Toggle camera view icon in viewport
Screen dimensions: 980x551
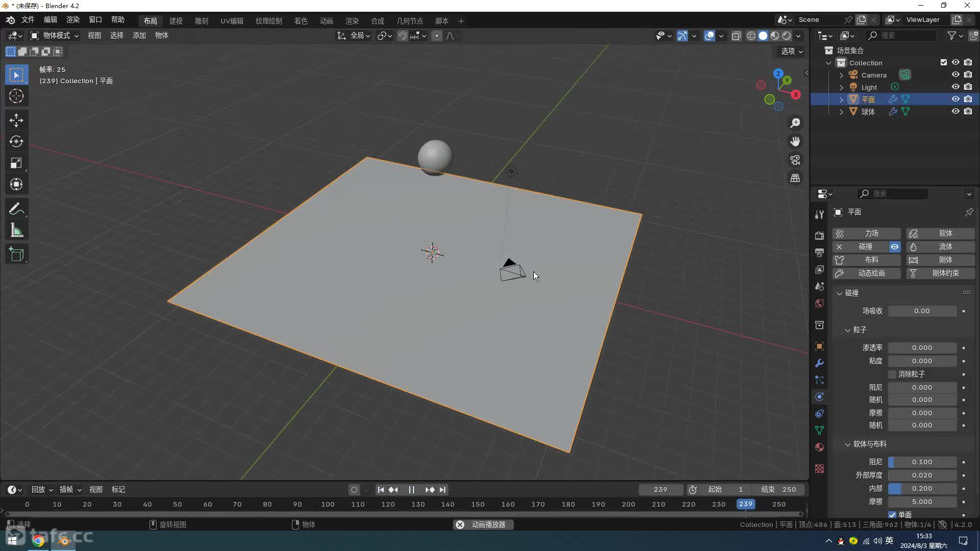795,160
